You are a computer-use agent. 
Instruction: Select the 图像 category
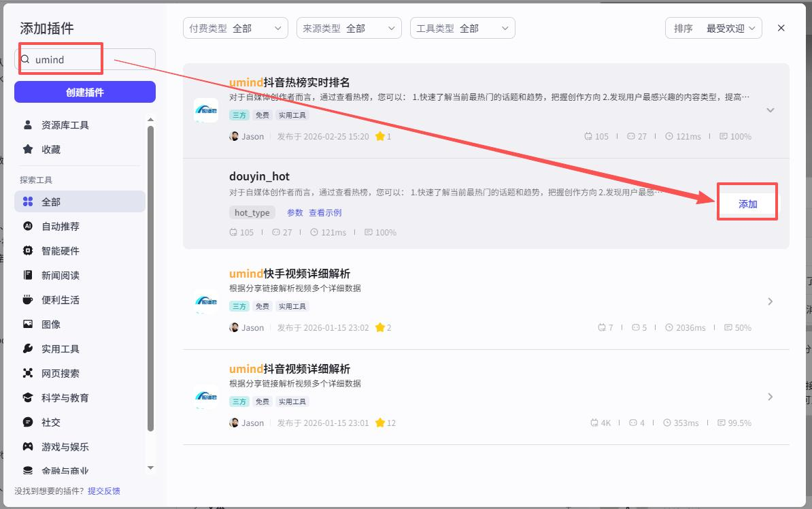click(x=80, y=324)
